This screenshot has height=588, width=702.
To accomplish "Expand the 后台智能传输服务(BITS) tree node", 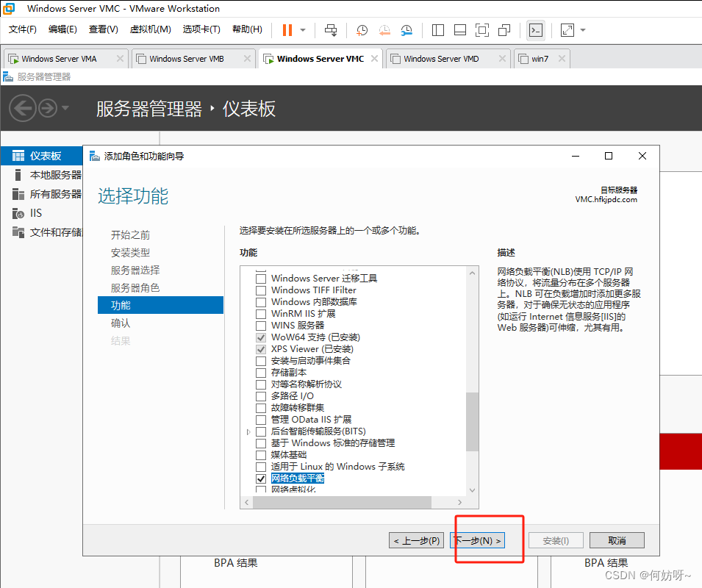I will [249, 431].
